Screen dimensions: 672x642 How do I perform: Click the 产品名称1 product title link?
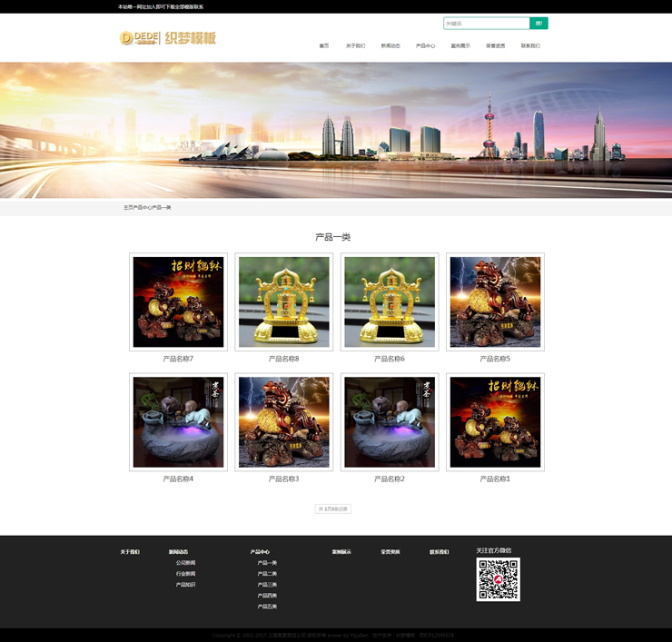495,479
